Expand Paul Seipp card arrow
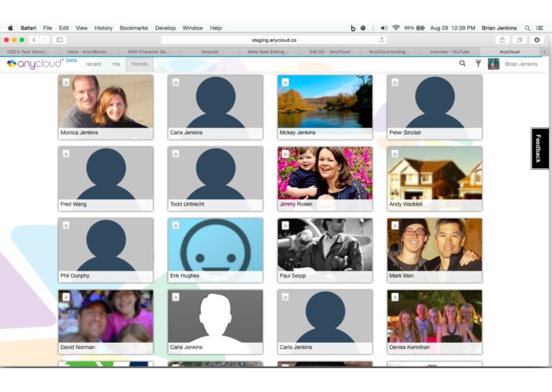Image resolution: width=552 pixels, height=392 pixels. tap(285, 225)
